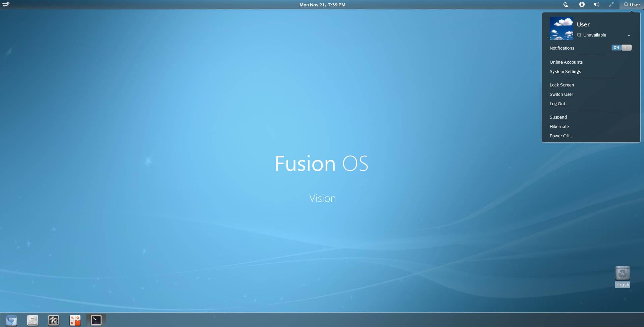Screen dimensions: 644x327
Task: Select Power Off from the menu
Action: pyautogui.click(x=561, y=136)
